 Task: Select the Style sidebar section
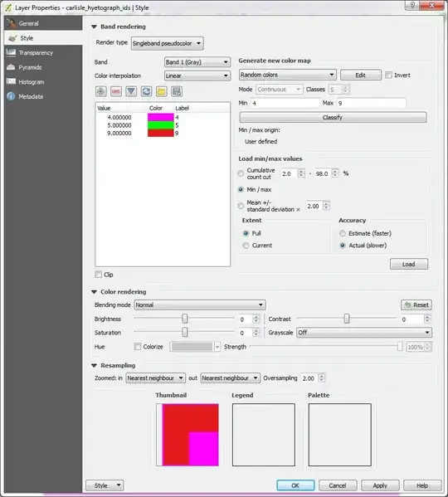[x=43, y=38]
